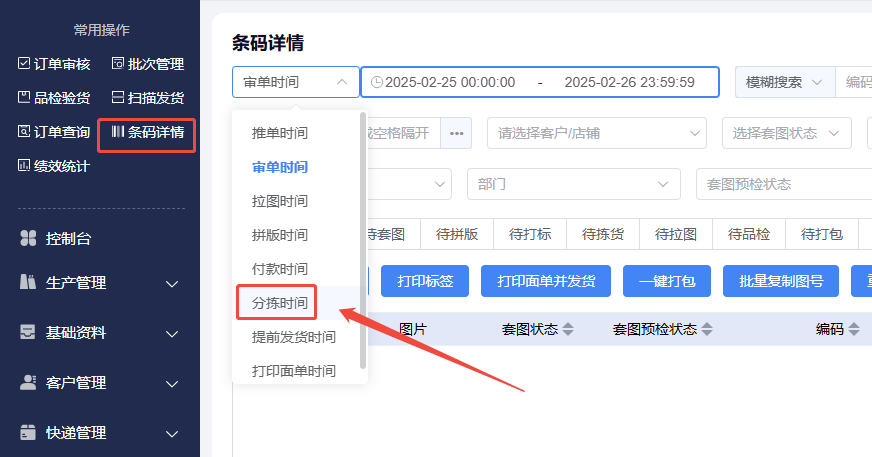This screenshot has width=872, height=457.
Task: Switch to 待打包 tab
Action: tap(821, 234)
